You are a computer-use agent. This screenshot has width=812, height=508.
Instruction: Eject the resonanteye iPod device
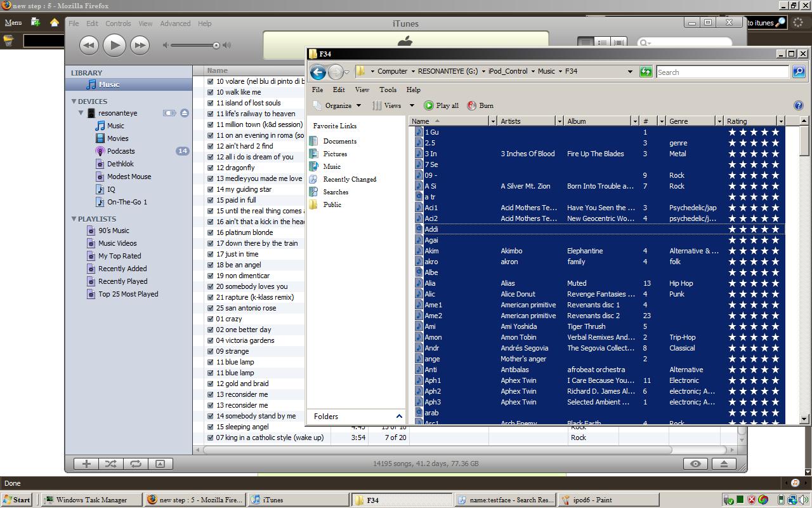coord(184,113)
